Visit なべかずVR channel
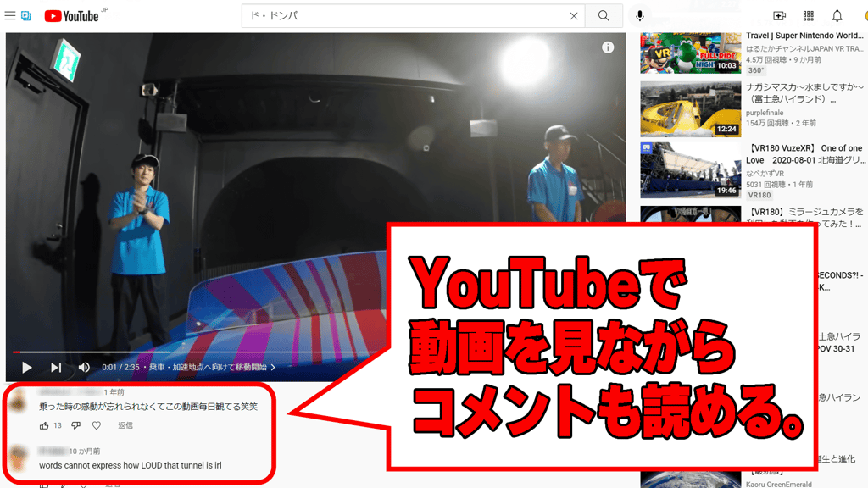The height and width of the screenshot is (488, 868). pyautogui.click(x=765, y=173)
